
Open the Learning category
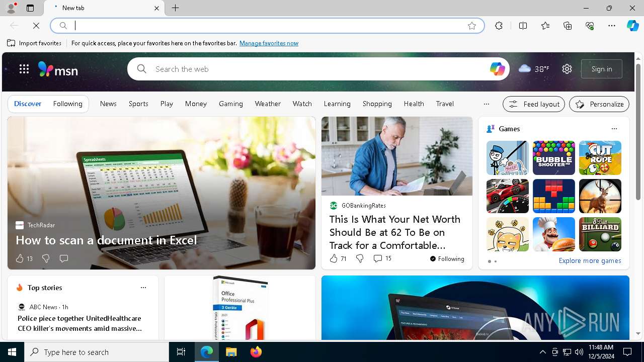(x=337, y=104)
